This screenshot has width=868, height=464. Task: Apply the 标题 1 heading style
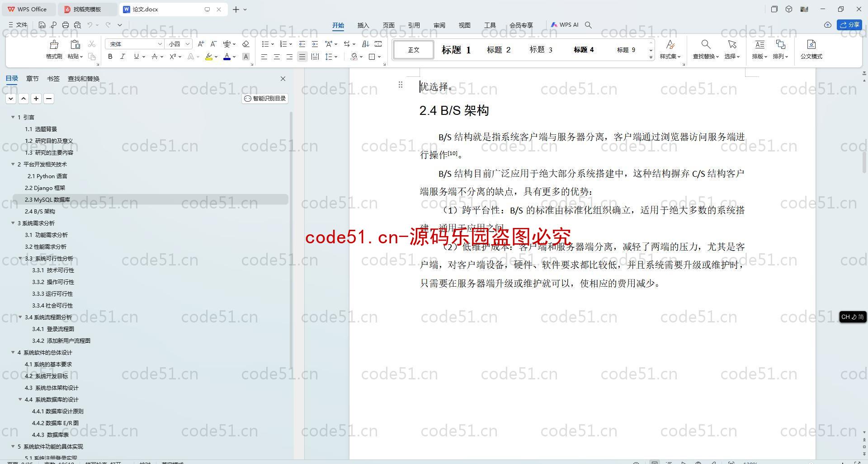[x=456, y=50]
